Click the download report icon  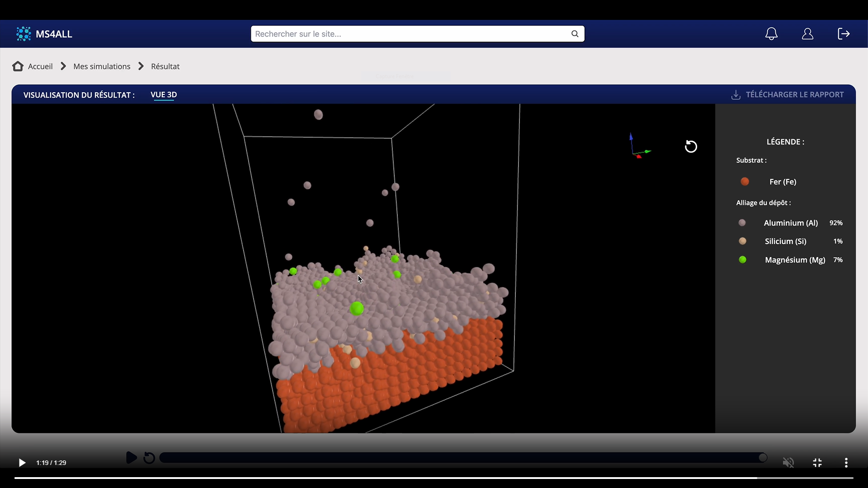(736, 95)
